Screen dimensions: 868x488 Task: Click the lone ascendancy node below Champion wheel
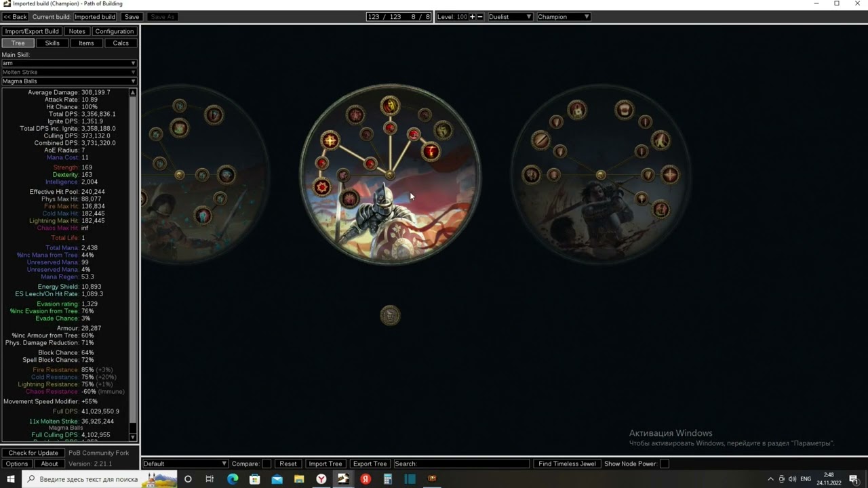click(x=390, y=315)
